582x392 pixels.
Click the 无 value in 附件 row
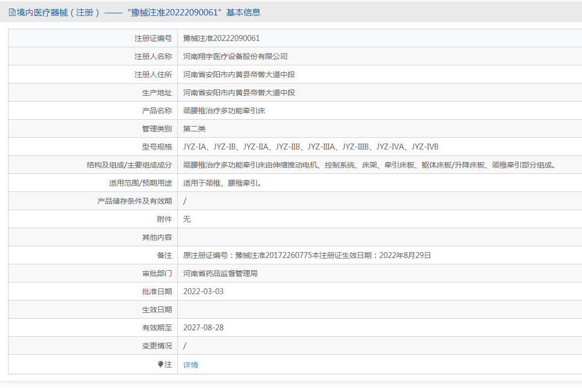click(187, 219)
